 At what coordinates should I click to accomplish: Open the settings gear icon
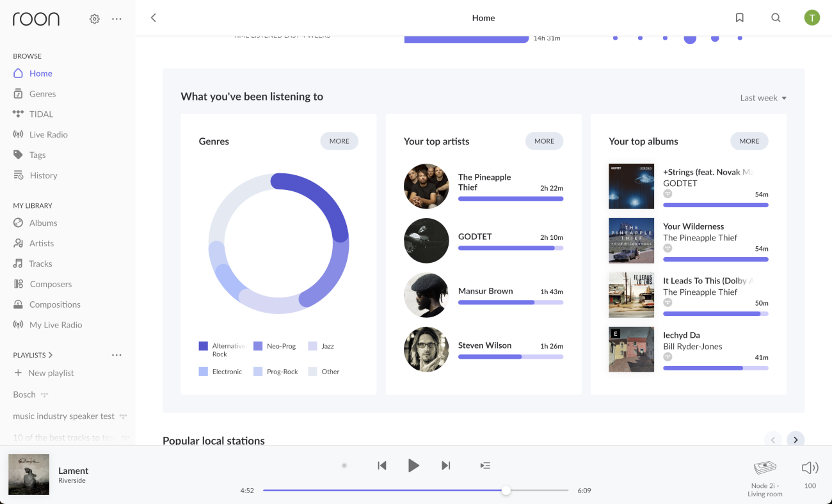(x=95, y=19)
